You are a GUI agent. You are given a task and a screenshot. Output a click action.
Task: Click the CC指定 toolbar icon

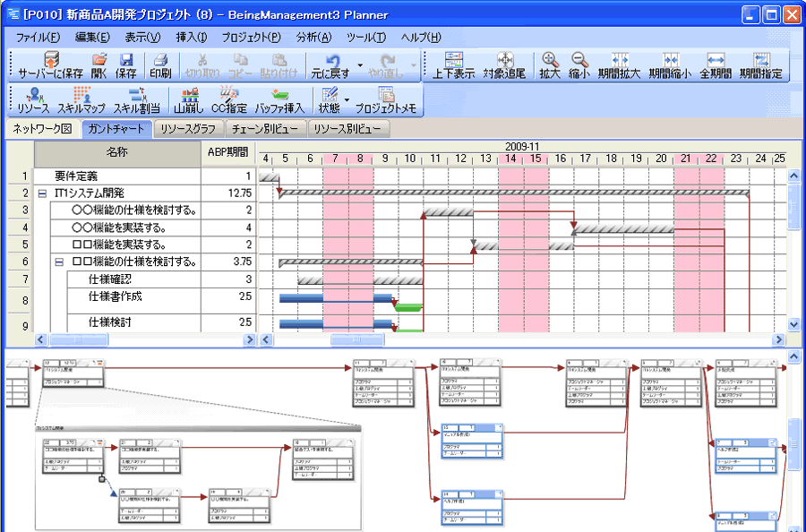[229, 100]
